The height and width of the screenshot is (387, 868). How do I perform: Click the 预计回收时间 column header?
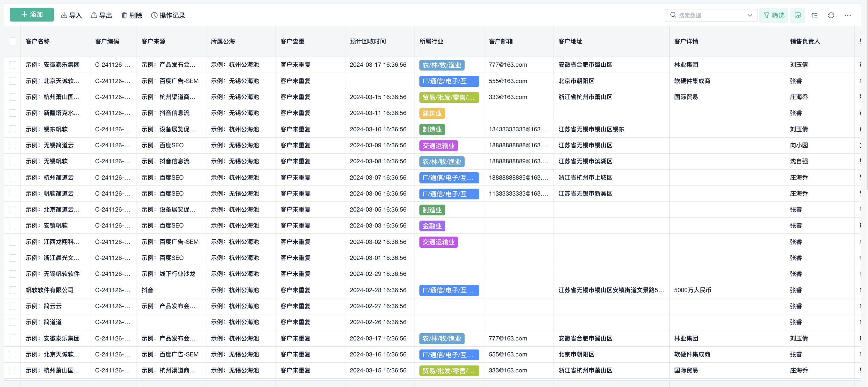pyautogui.click(x=368, y=41)
